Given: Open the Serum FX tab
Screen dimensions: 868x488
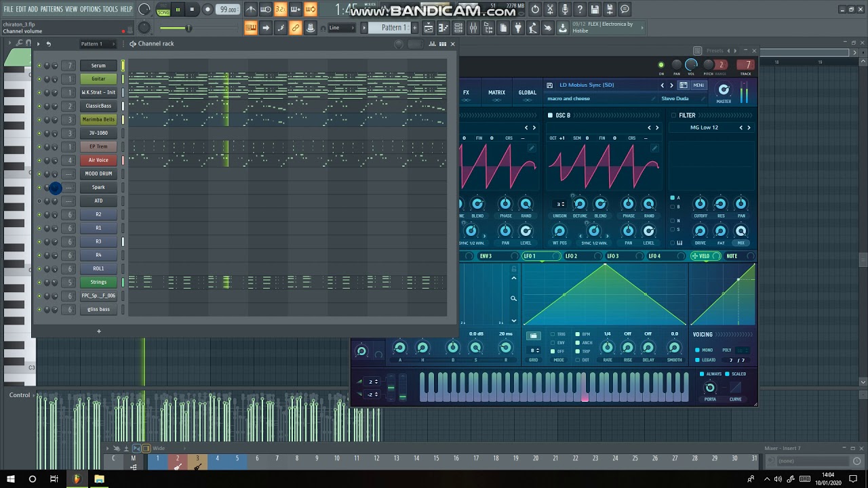Looking at the screenshot, I should coord(466,93).
